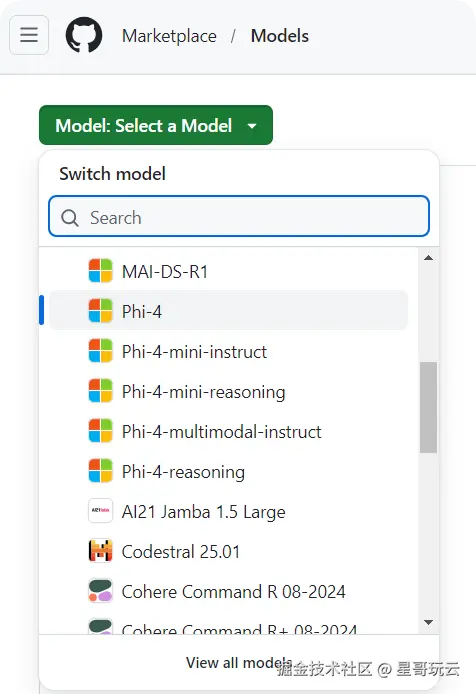This screenshot has width=476, height=694.
Task: Click the Mistral icon beside Codestral 25.01
Action: (101, 551)
